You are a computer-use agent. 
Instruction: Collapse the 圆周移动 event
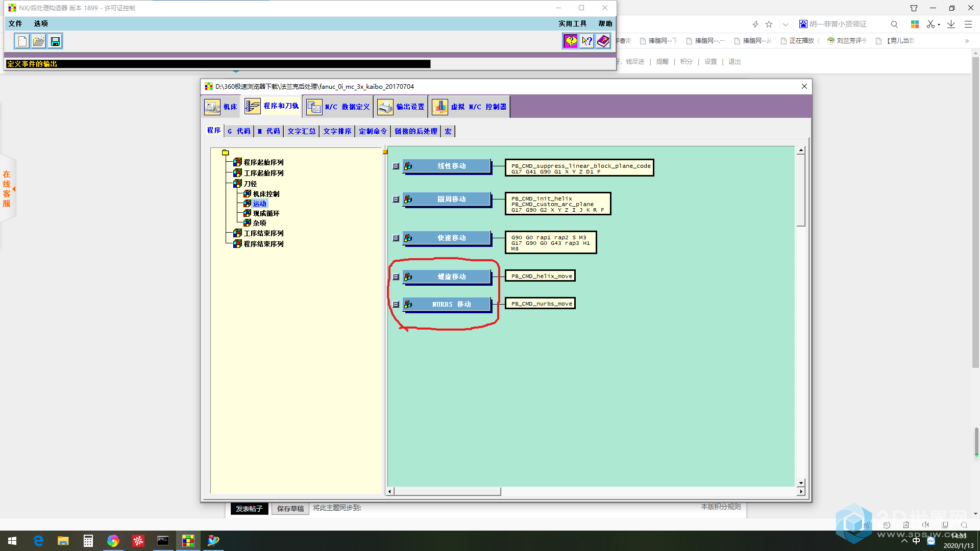pos(396,199)
